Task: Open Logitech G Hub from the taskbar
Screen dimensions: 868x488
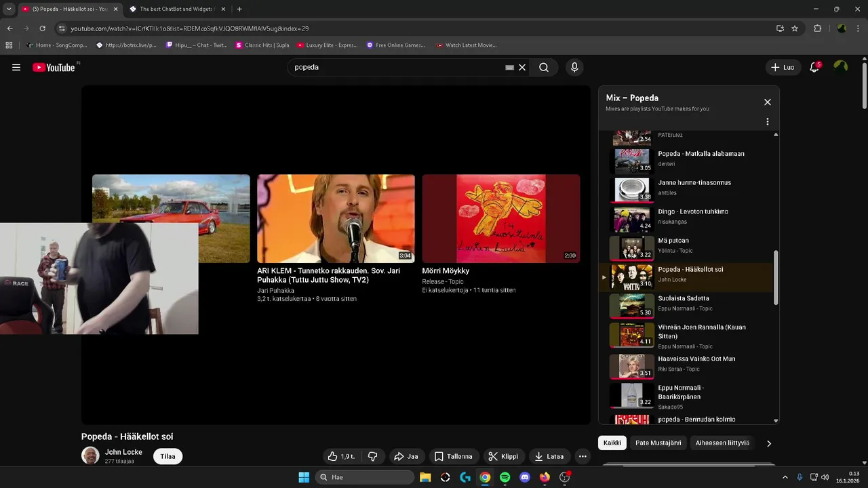Action: point(465,477)
